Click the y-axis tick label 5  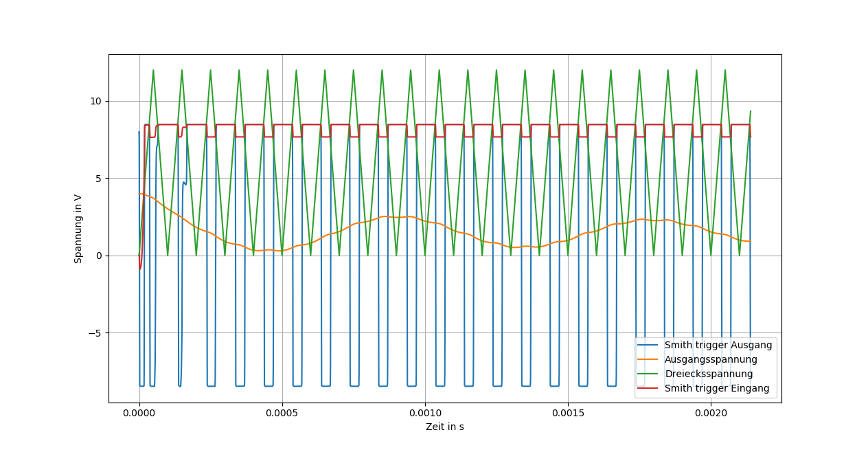(x=98, y=179)
